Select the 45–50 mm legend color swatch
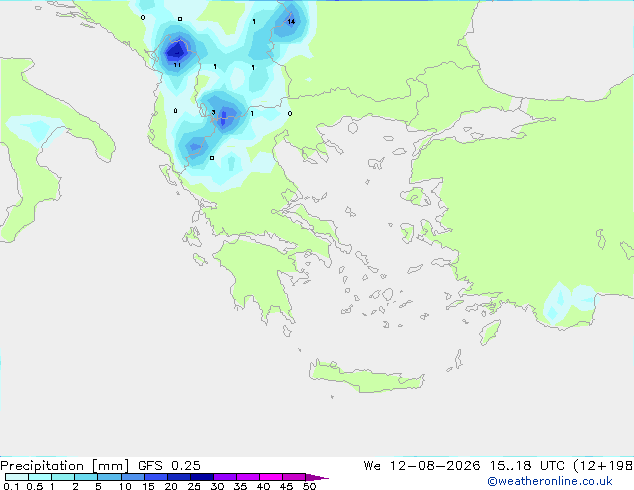 tap(294, 477)
